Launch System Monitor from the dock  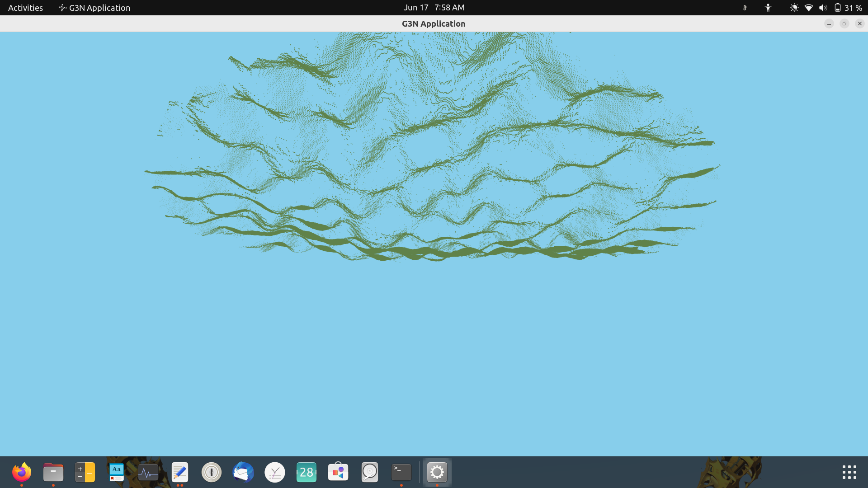point(148,473)
